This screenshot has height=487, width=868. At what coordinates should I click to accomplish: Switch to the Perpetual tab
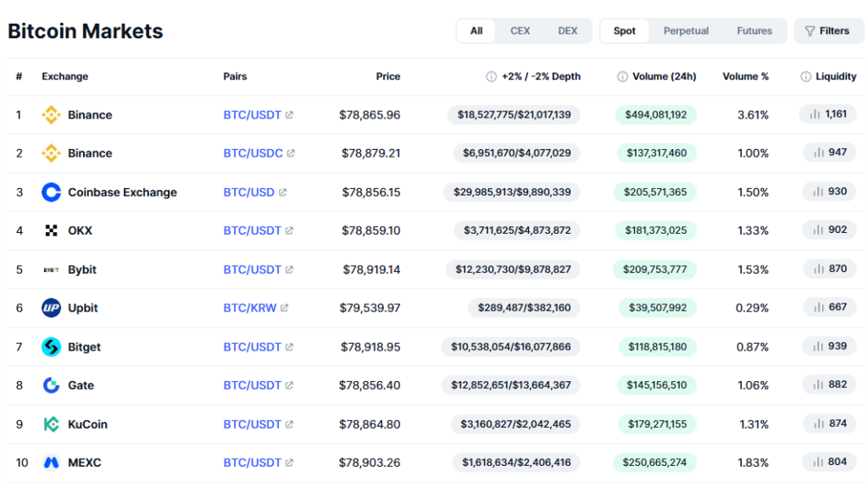686,31
